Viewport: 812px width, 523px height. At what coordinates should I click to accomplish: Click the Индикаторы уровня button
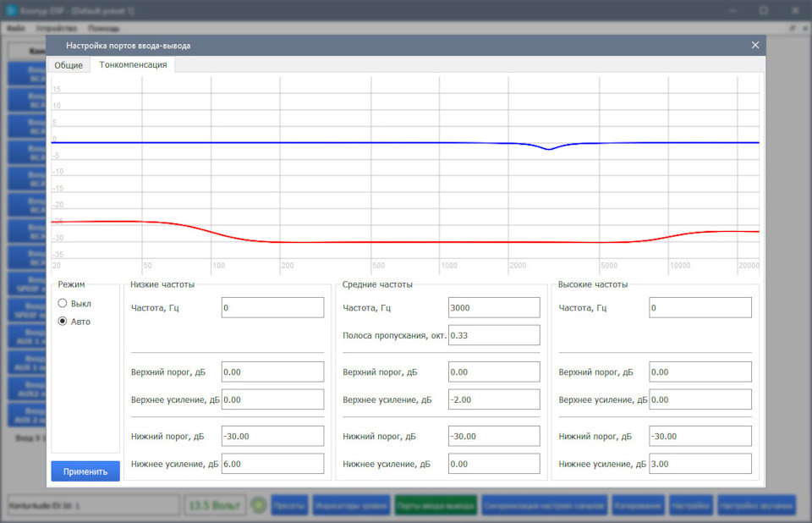tap(352, 505)
